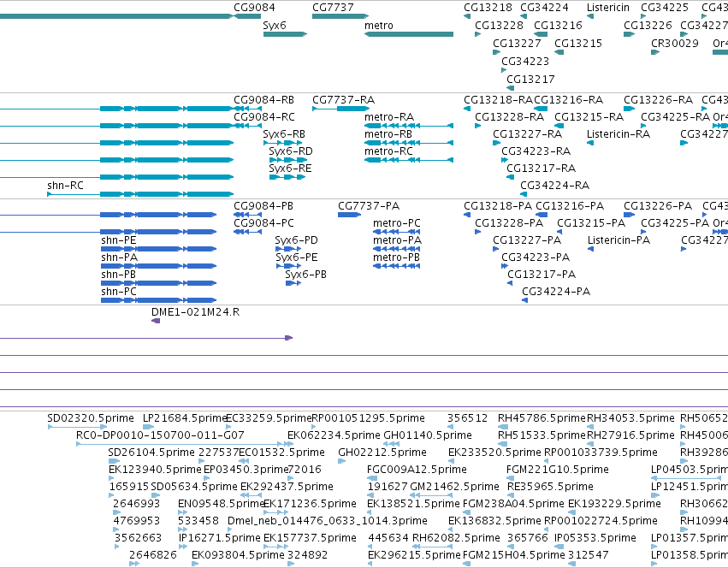728x568 pixels.
Task: Select the Dmel_neb_014476_0633_1014.3prime EST label
Action: [x=328, y=521]
